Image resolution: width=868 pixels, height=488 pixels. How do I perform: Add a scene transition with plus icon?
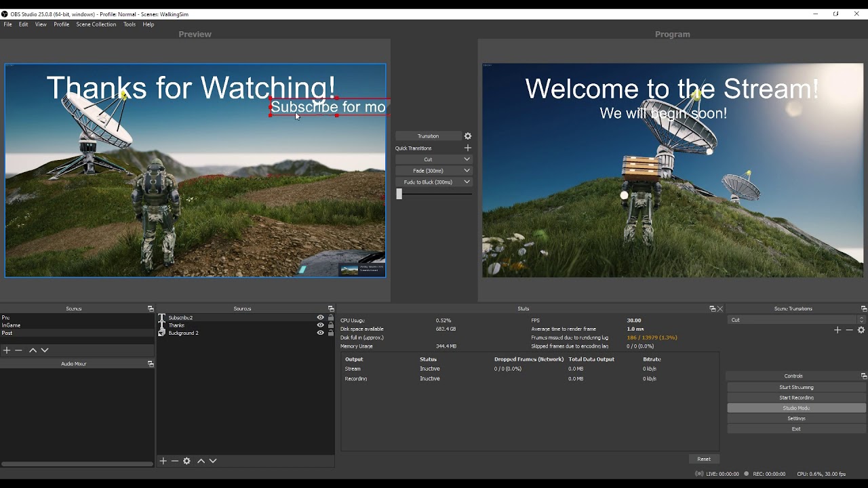pos(837,330)
